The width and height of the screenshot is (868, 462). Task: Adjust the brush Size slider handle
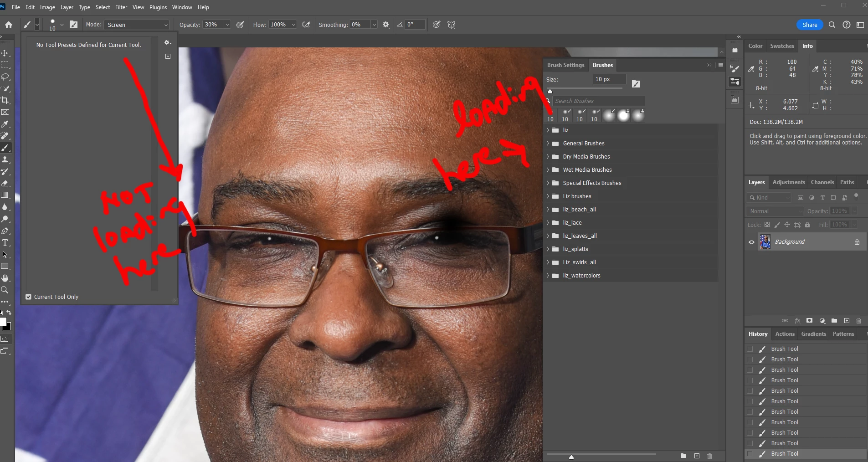(550, 91)
